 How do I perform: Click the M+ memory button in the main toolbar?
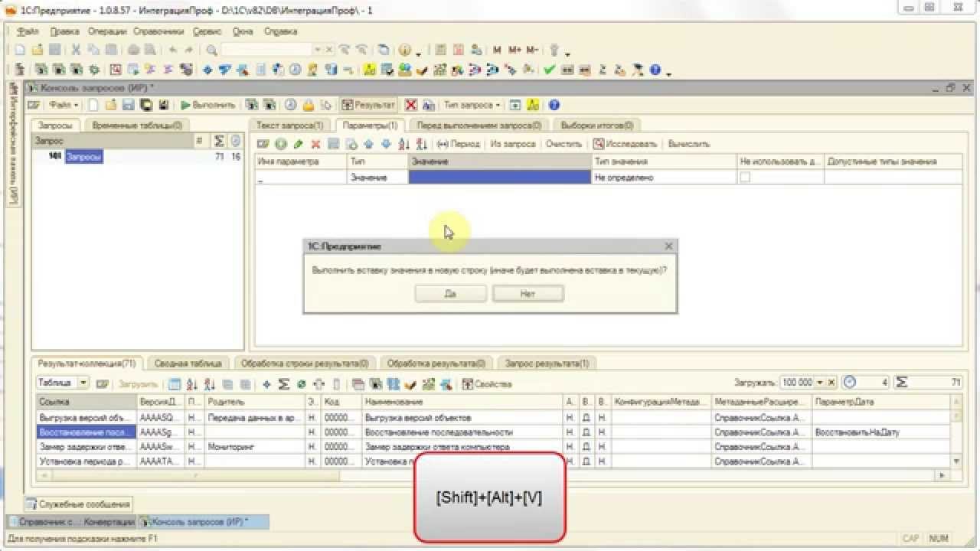click(x=514, y=50)
